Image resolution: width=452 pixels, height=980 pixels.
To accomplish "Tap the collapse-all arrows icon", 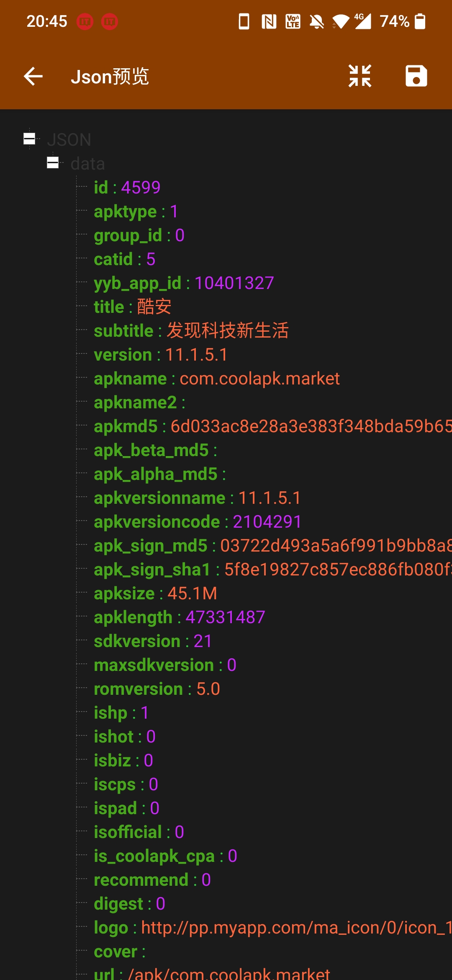I will tap(360, 76).
